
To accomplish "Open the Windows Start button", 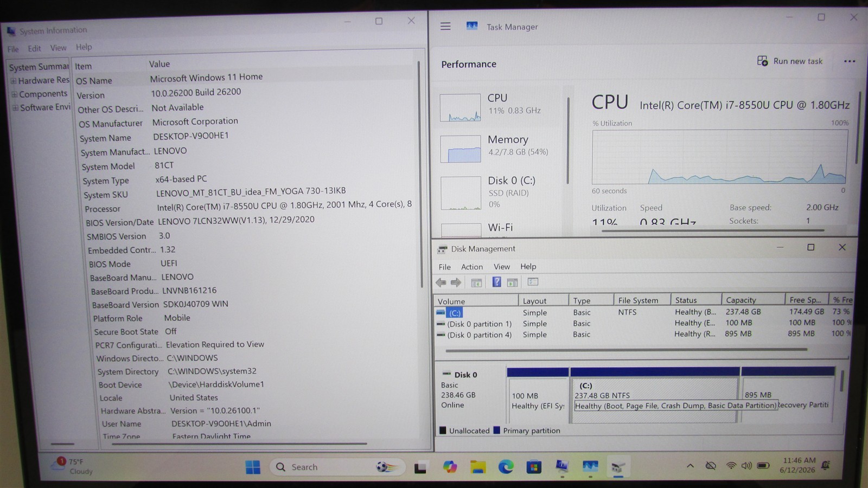I will 253,467.
